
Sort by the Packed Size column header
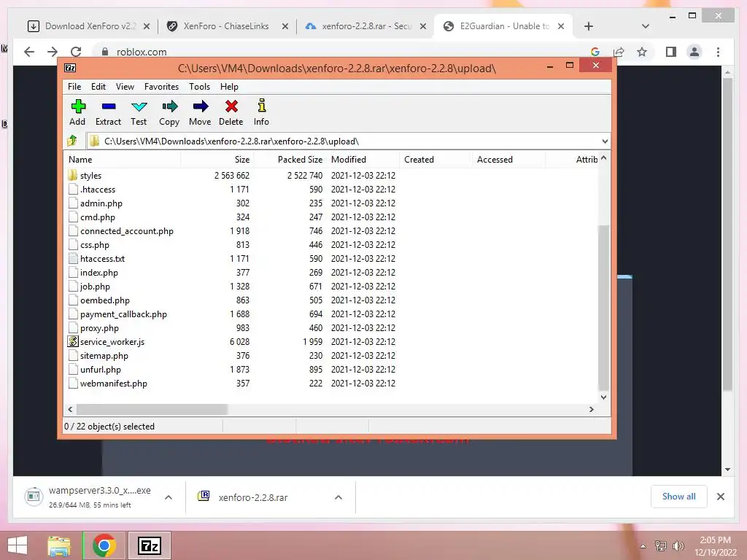[x=289, y=160]
